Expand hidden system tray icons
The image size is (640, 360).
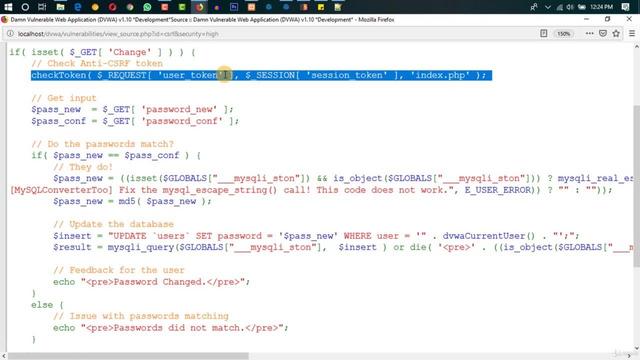tap(548, 7)
